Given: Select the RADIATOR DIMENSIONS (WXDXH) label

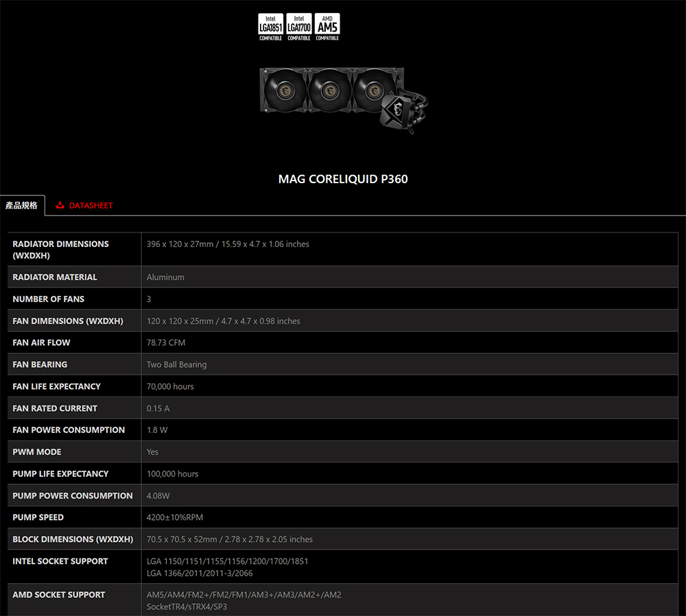Looking at the screenshot, I should pyautogui.click(x=61, y=250).
